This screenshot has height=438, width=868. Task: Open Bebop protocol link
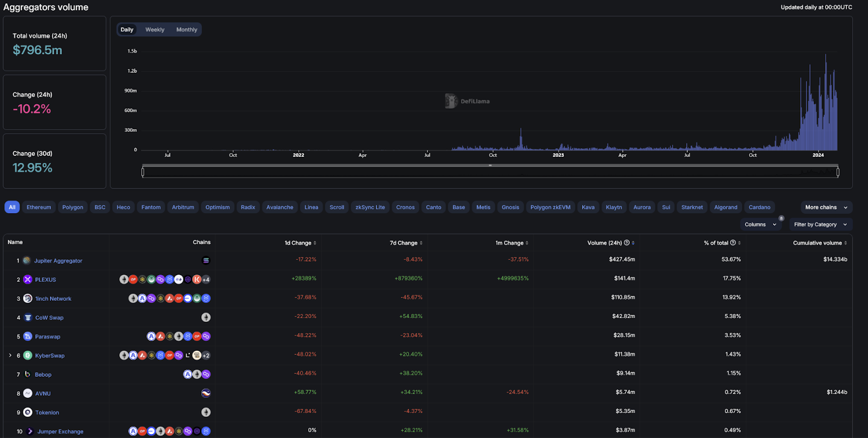pyautogui.click(x=43, y=375)
